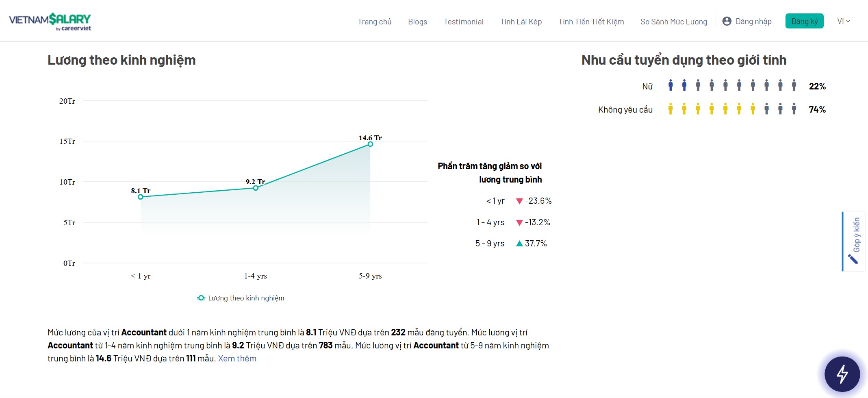This screenshot has height=398, width=868.
Task: Toggle the Lương theo kinh nghiệm legend series
Action: (x=241, y=298)
